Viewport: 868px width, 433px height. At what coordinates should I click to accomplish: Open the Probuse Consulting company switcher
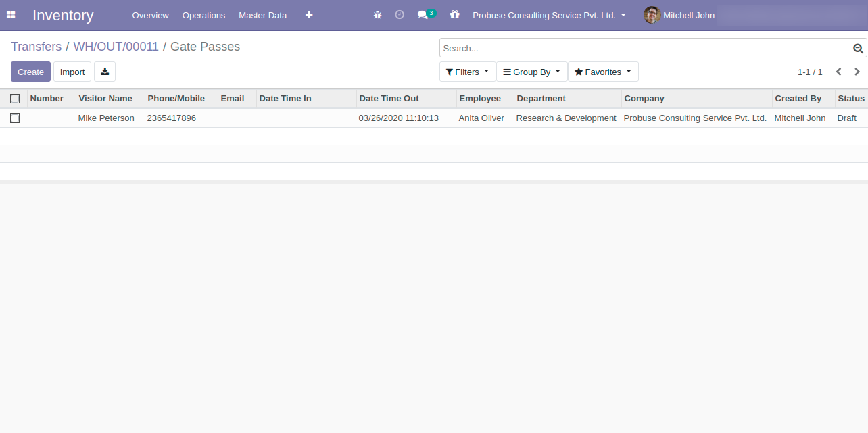tap(549, 15)
